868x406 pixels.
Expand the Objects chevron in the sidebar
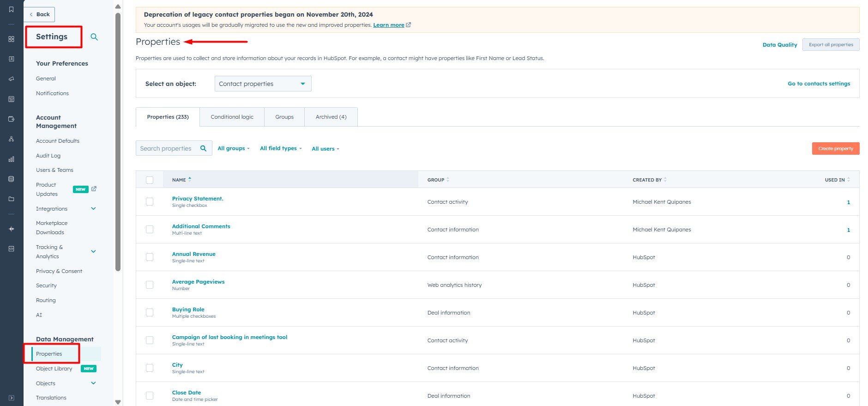pos(93,383)
